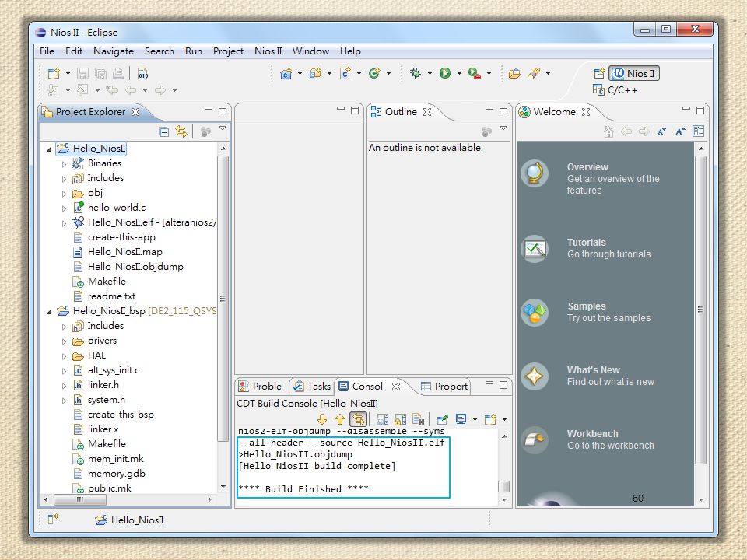Click Welcome Home icon
The image size is (747, 560).
[x=608, y=131]
